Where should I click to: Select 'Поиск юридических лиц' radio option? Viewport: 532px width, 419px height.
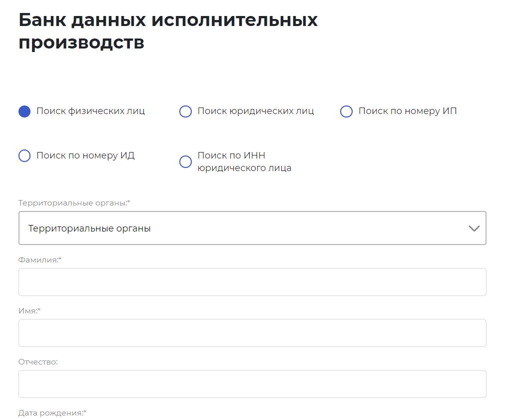point(186,111)
